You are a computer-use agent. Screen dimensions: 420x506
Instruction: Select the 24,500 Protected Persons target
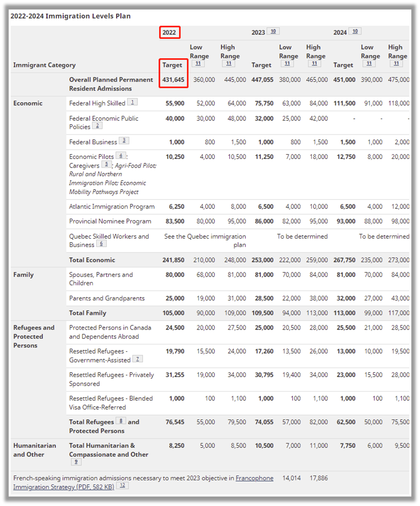pos(175,328)
